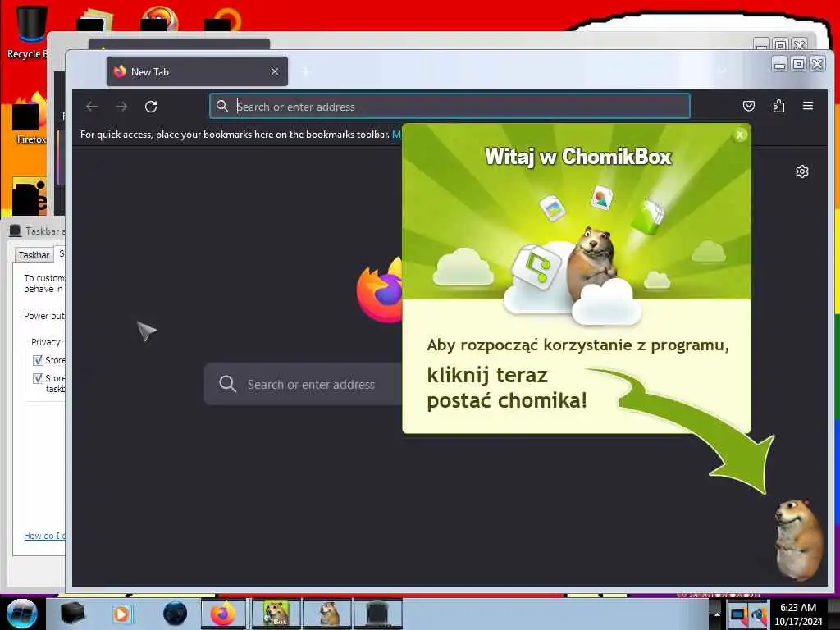Toggle second Store checkbox in Taskbar dialog
Screen dimensions: 840x630
click(38, 378)
